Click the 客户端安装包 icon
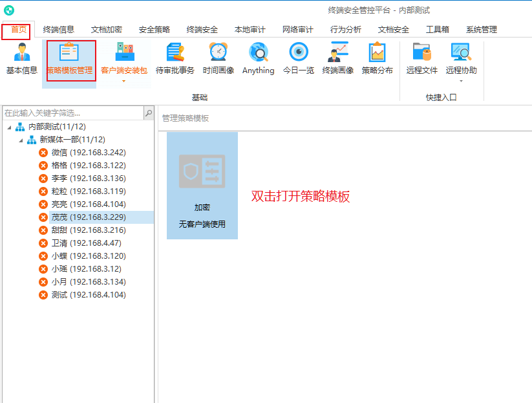 pyautogui.click(x=124, y=52)
